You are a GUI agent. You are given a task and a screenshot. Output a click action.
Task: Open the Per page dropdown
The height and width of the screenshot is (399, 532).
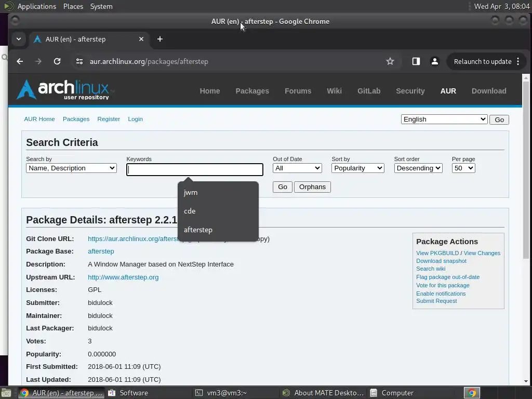(463, 168)
